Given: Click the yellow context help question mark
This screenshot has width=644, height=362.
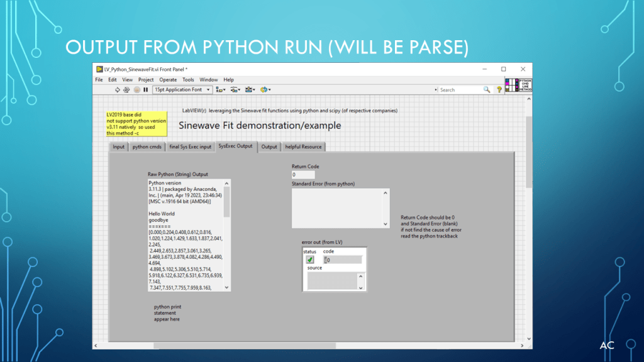Looking at the screenshot, I should [499, 90].
